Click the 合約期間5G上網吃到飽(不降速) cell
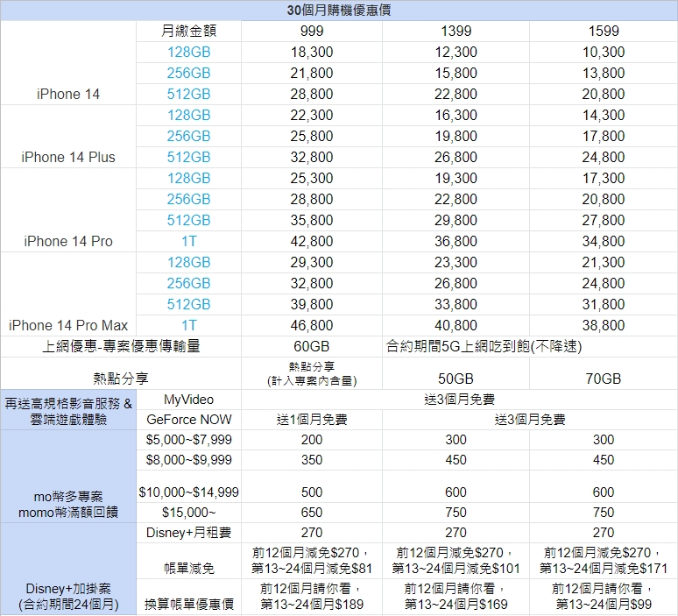Image resolution: width=678 pixels, height=616 pixels. pos(530,346)
